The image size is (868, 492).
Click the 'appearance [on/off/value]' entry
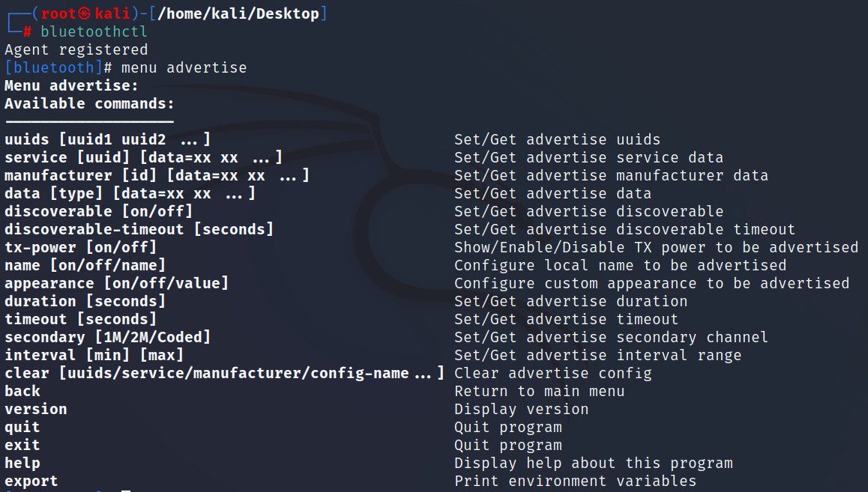[117, 283]
